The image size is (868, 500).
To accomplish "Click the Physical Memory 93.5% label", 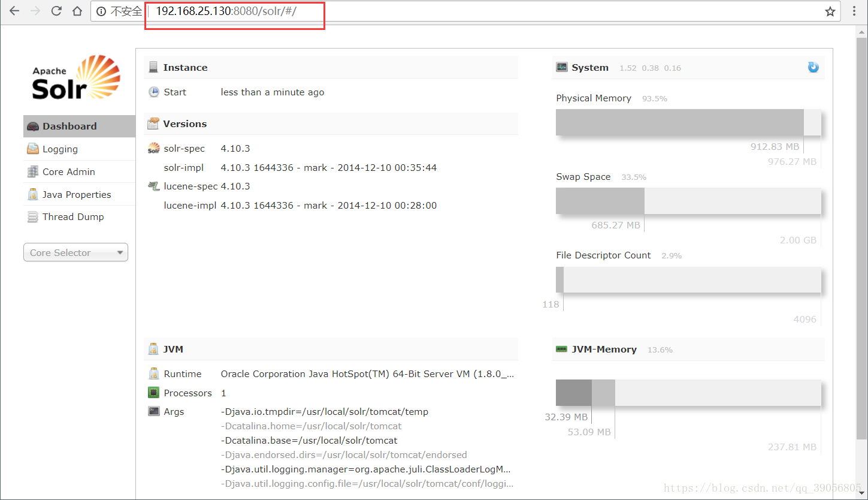I will coord(654,98).
